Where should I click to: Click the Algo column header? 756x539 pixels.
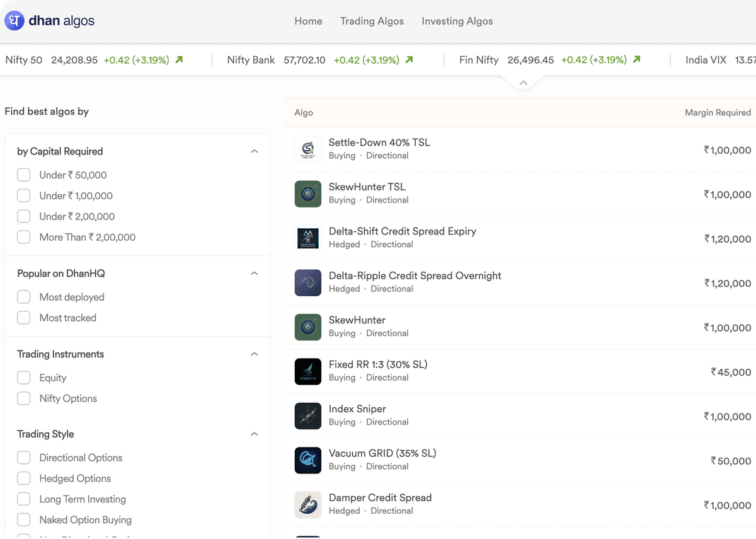tap(304, 113)
